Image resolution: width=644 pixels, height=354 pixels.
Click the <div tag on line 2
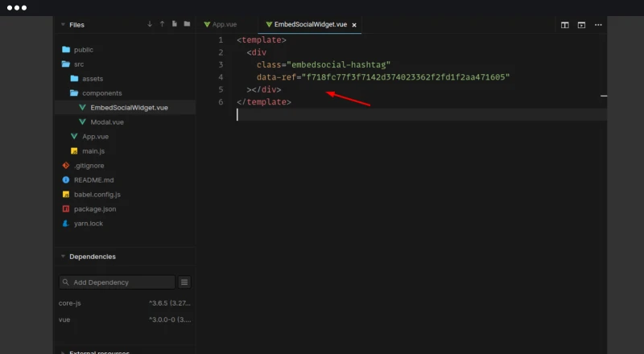pyautogui.click(x=257, y=52)
